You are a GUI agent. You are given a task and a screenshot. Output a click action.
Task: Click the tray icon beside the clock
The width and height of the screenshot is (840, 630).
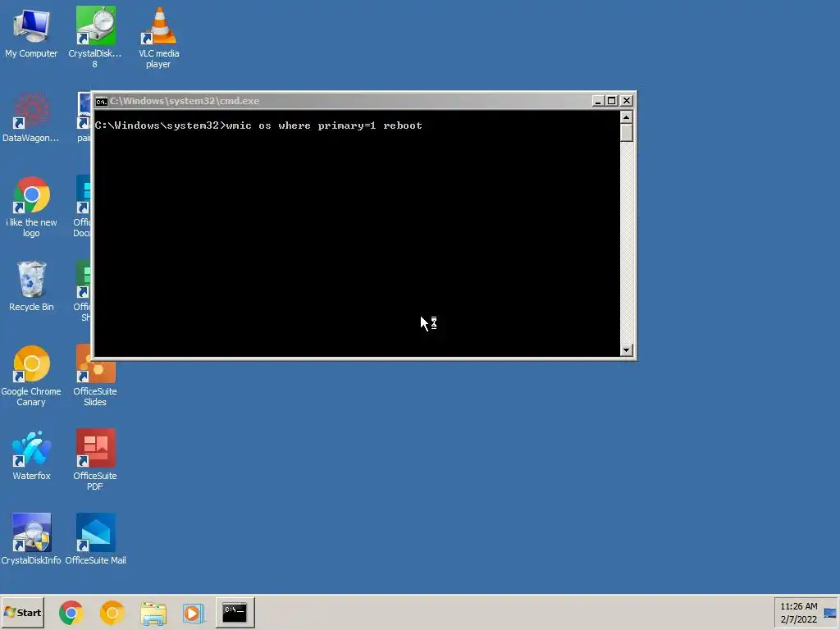pos(830,614)
